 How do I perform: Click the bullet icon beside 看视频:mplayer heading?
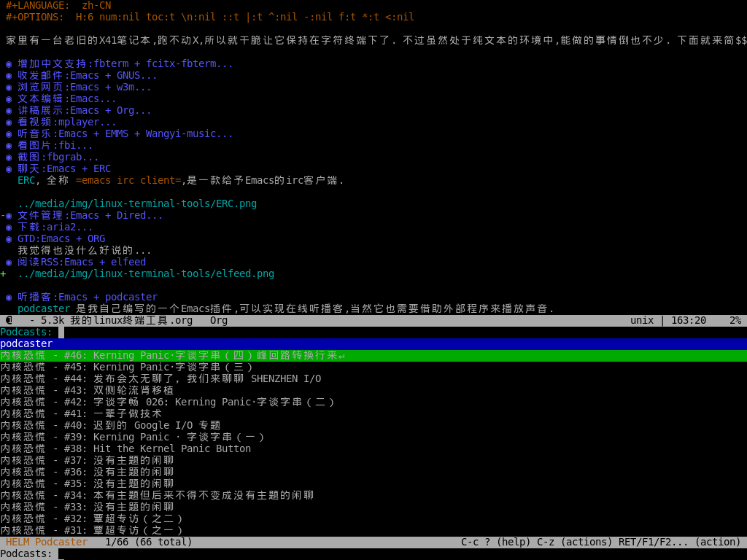coord(9,122)
